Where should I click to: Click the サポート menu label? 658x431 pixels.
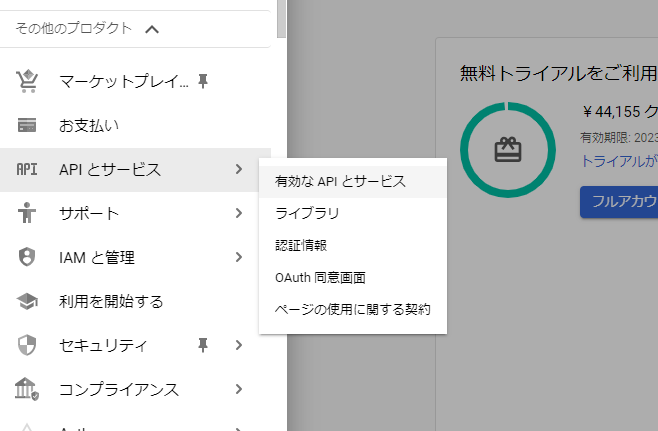89,213
